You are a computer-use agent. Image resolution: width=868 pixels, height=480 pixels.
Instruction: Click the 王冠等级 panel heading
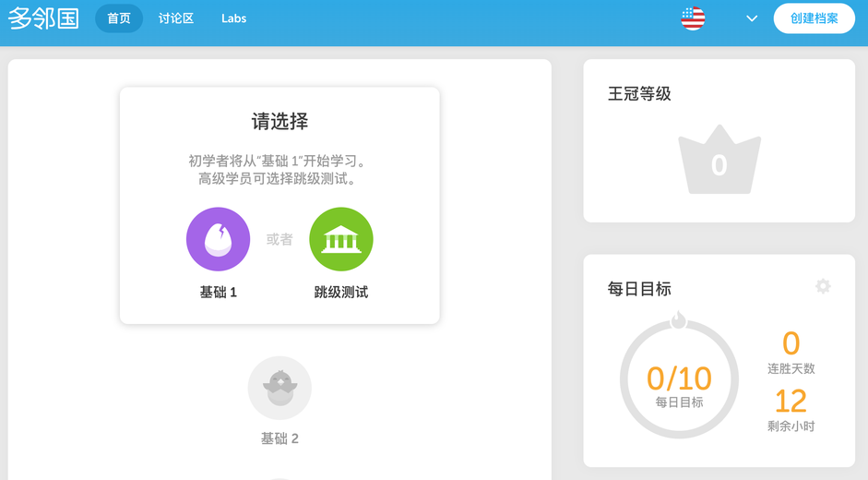pos(639,93)
